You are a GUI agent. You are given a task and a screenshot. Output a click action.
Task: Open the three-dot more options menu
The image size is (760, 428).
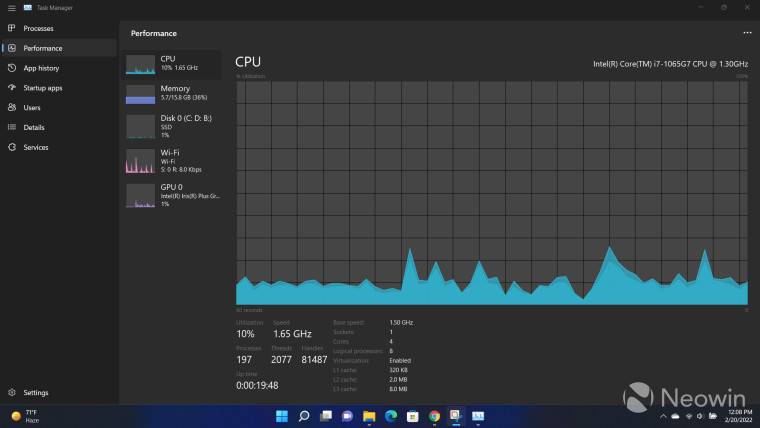click(746, 33)
